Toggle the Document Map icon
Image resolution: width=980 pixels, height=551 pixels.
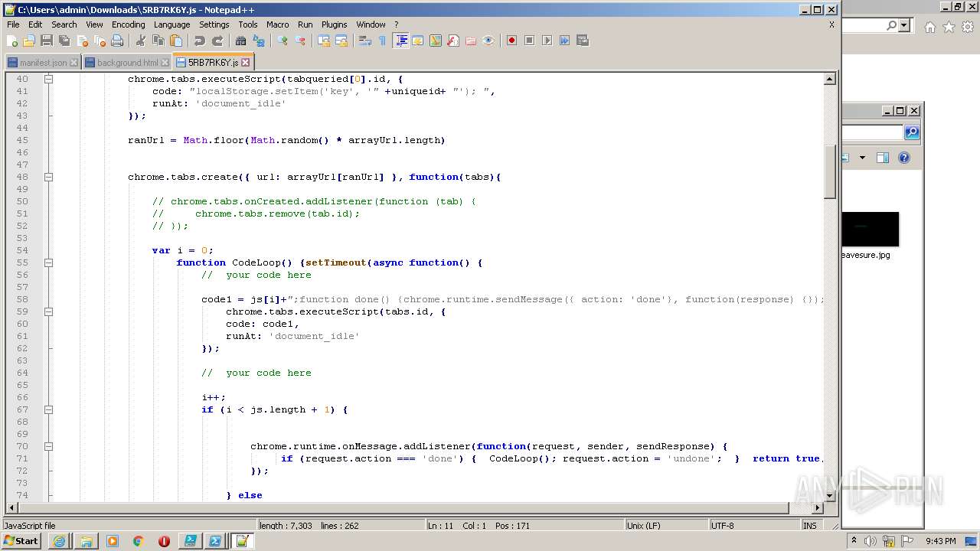pos(436,41)
